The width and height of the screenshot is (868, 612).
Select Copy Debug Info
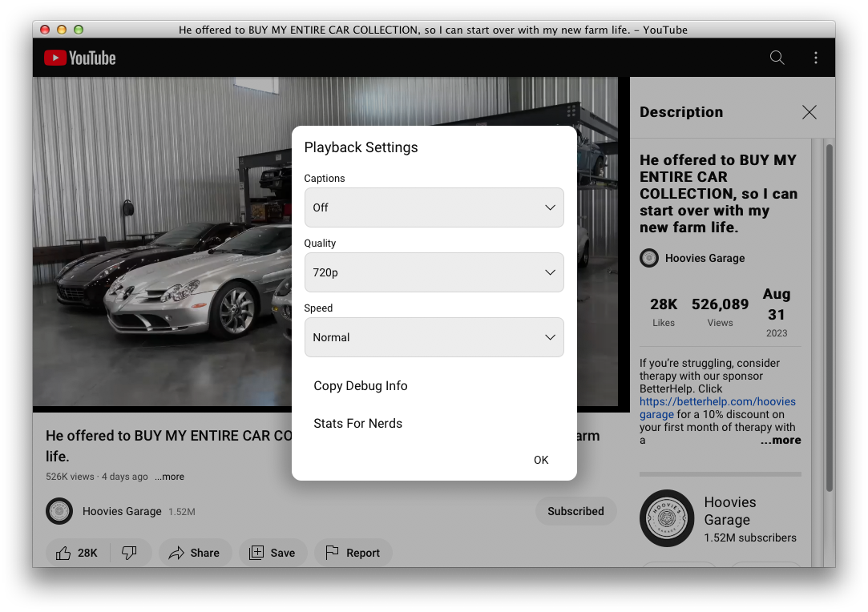pyautogui.click(x=361, y=385)
